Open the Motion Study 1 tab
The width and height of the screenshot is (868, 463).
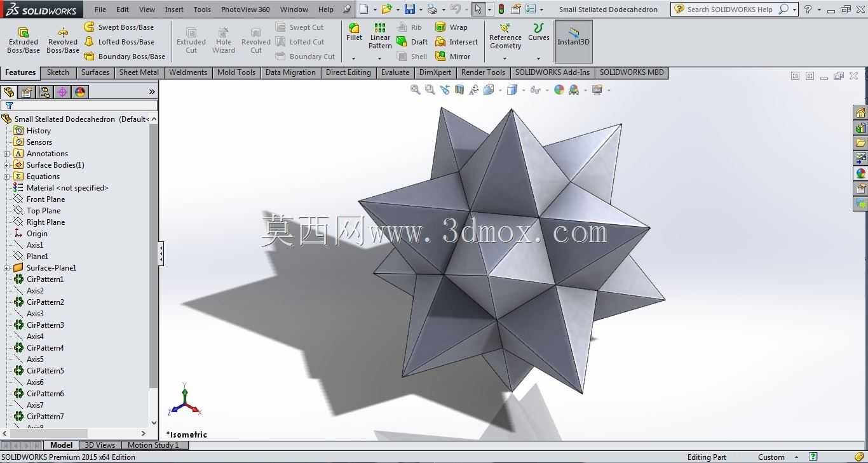tap(154, 445)
